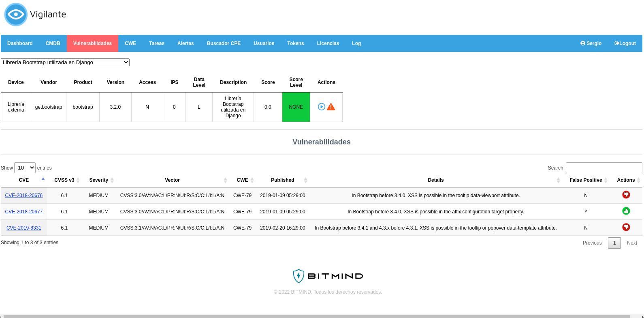644x318 pixels.
Task: Open Buscador CPE page
Action: point(224,43)
